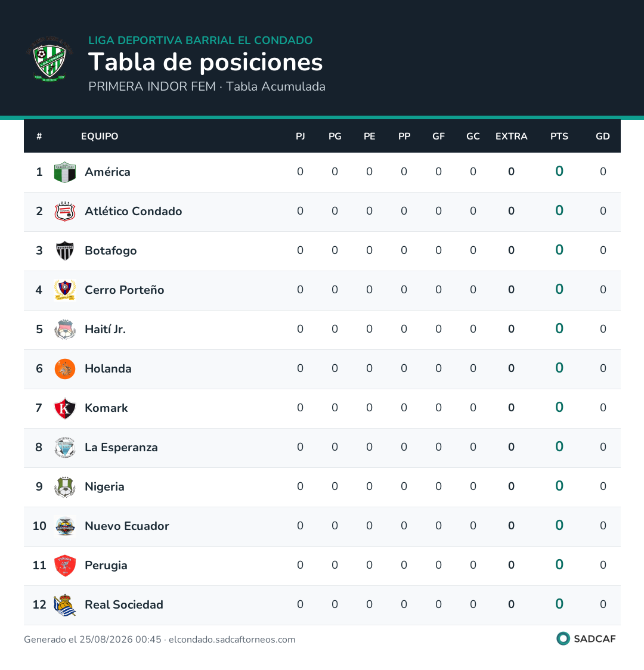This screenshot has height=670, width=644.
Task: Open the Haití Jr. team name
Action: click(x=105, y=330)
